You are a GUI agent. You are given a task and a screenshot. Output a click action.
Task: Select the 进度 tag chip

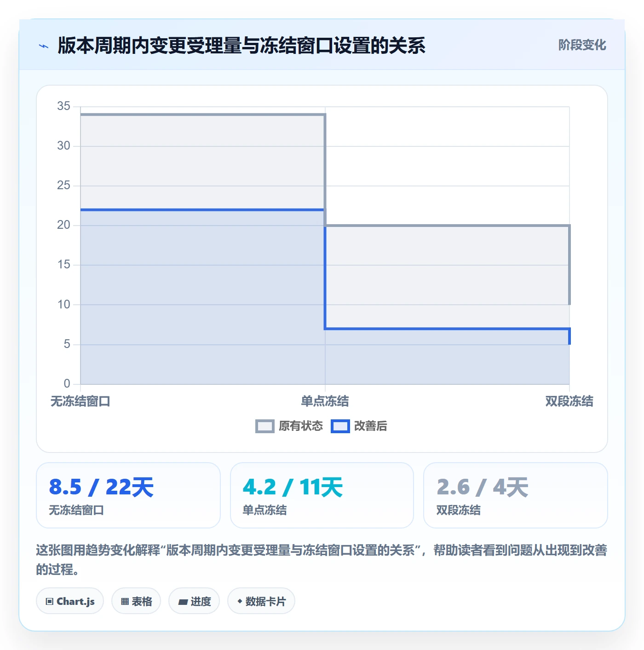194,601
